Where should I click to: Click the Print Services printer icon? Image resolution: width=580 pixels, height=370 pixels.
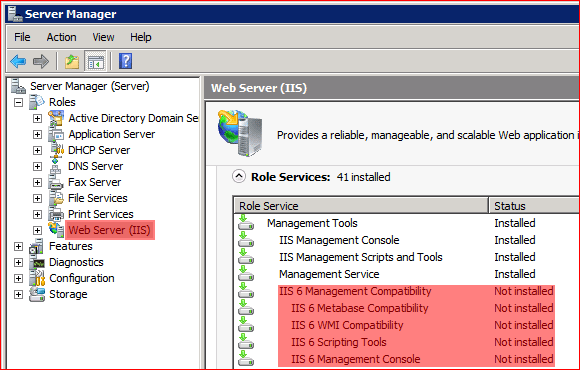pyautogui.click(x=56, y=214)
